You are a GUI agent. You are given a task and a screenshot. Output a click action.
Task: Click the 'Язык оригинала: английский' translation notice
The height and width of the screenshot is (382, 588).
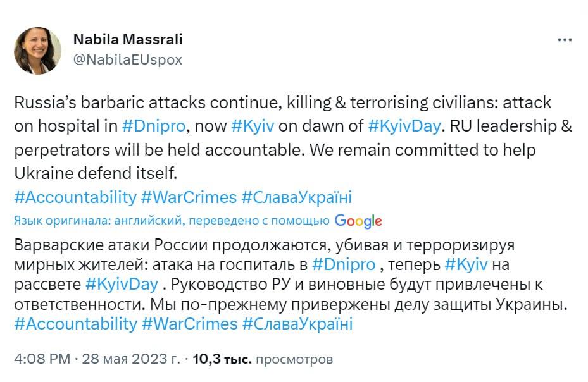pos(171,221)
